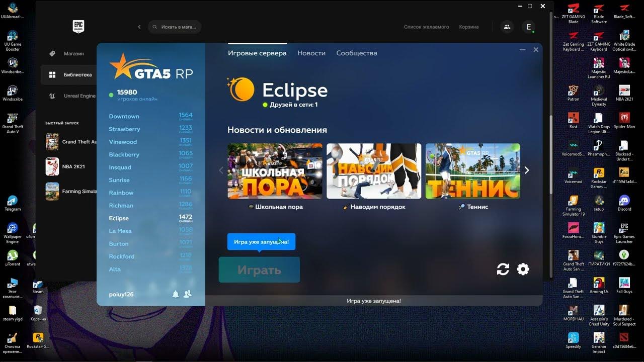
Task: Open the Epic friends list icon
Action: pos(507,27)
